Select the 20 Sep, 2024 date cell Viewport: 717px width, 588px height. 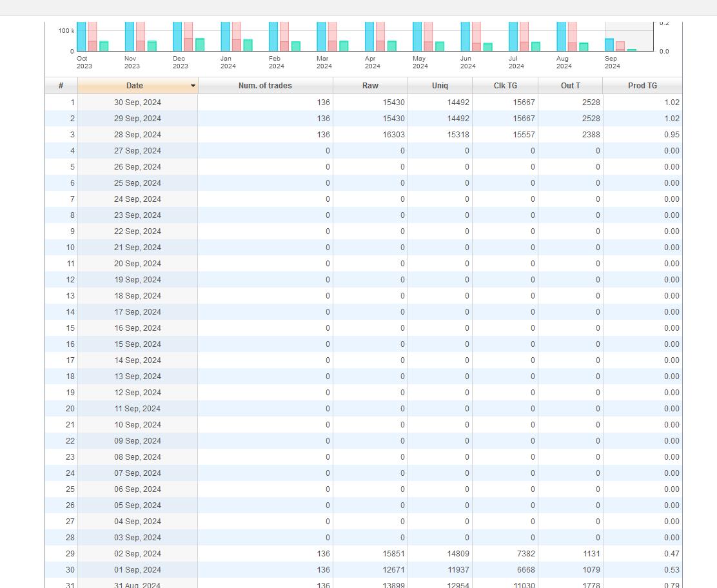[x=137, y=263]
